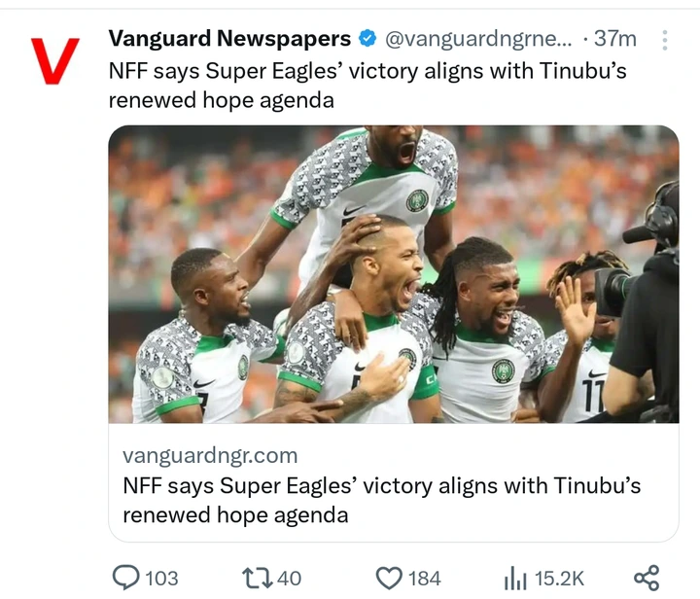The width and height of the screenshot is (700, 599).
Task: Click the 103 replies count
Action: [x=161, y=579]
